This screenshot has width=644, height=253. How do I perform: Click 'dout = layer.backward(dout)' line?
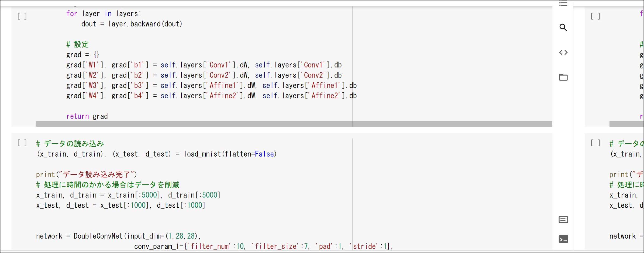coord(132,24)
